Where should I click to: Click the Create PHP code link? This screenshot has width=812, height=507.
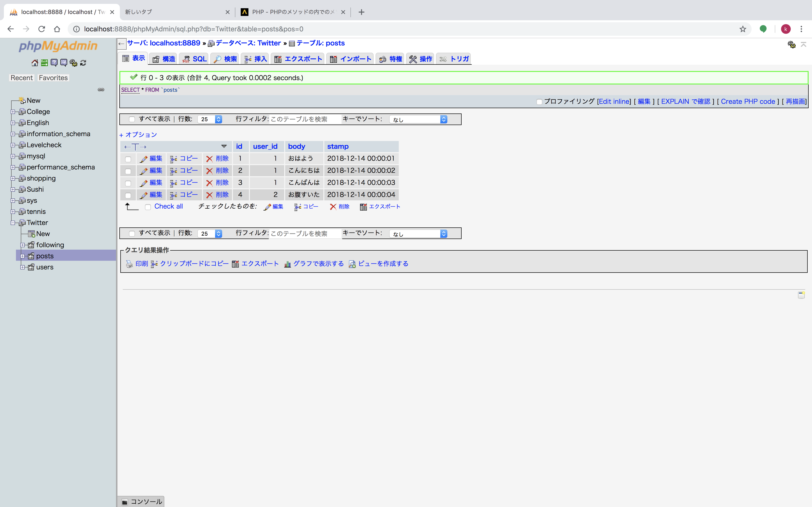(748, 101)
